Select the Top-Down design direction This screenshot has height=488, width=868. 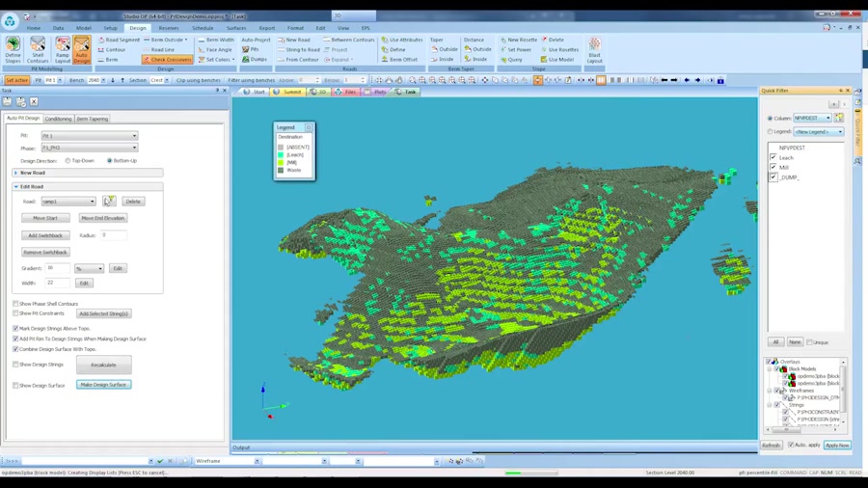point(68,161)
